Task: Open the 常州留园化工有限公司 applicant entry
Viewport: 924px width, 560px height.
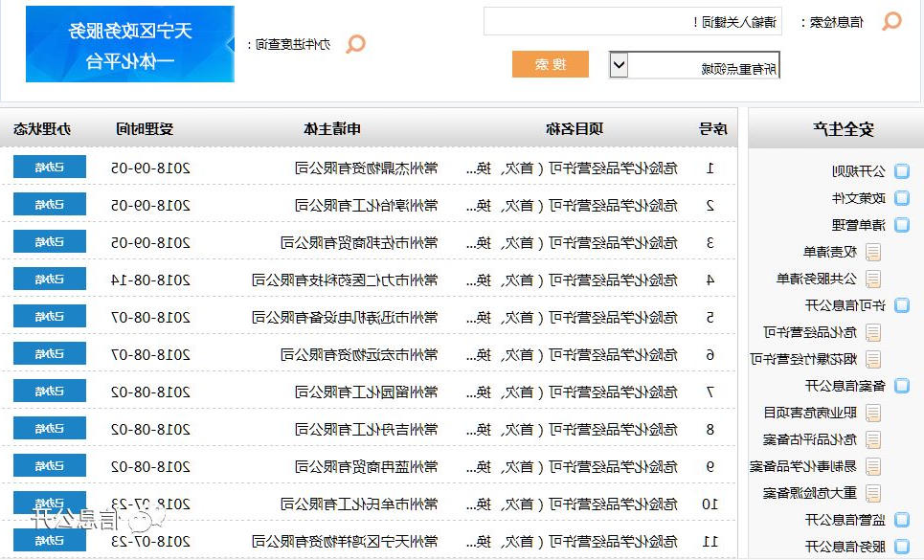Action: click(x=367, y=392)
